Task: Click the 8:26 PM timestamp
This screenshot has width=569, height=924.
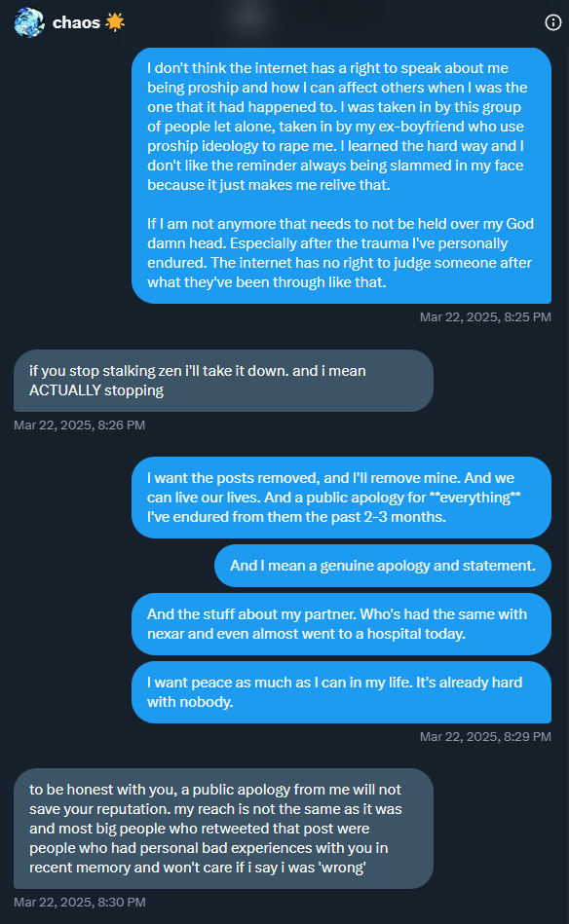Action: point(80,425)
